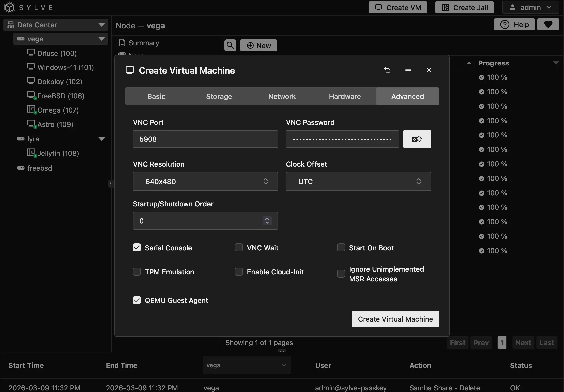Switch to the Hardware tab

pyautogui.click(x=345, y=96)
